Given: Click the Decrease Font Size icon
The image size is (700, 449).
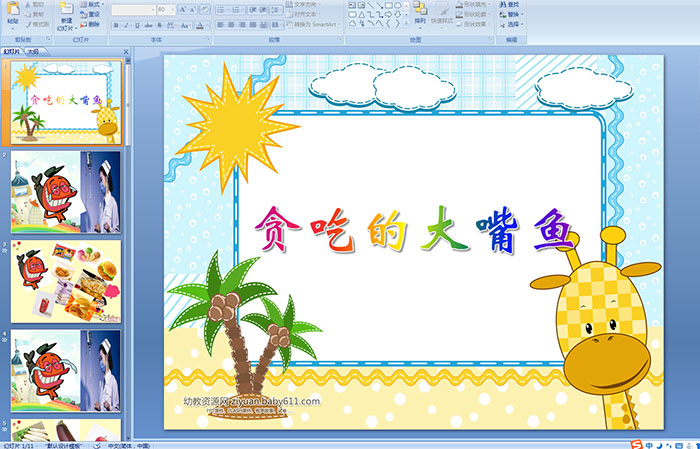Looking at the screenshot, I should coord(193,9).
